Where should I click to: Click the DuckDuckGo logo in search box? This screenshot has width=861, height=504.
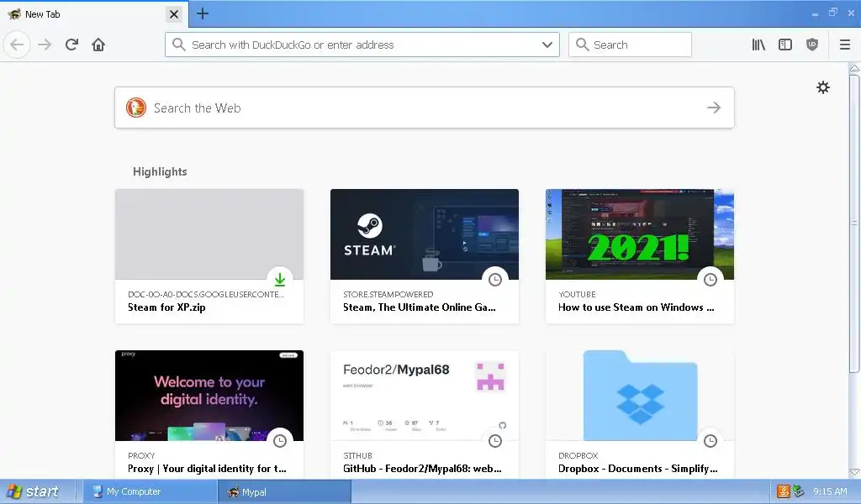point(136,108)
